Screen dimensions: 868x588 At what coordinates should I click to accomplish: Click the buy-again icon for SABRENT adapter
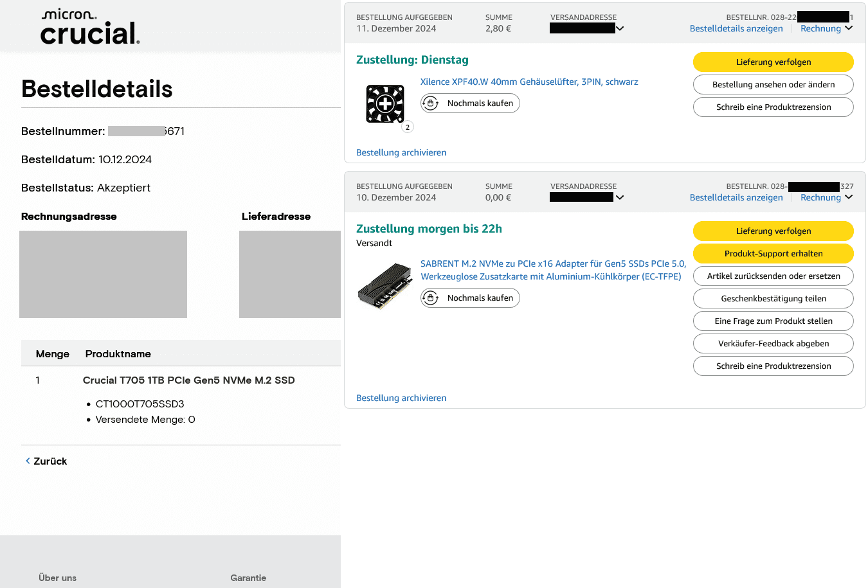[431, 298]
